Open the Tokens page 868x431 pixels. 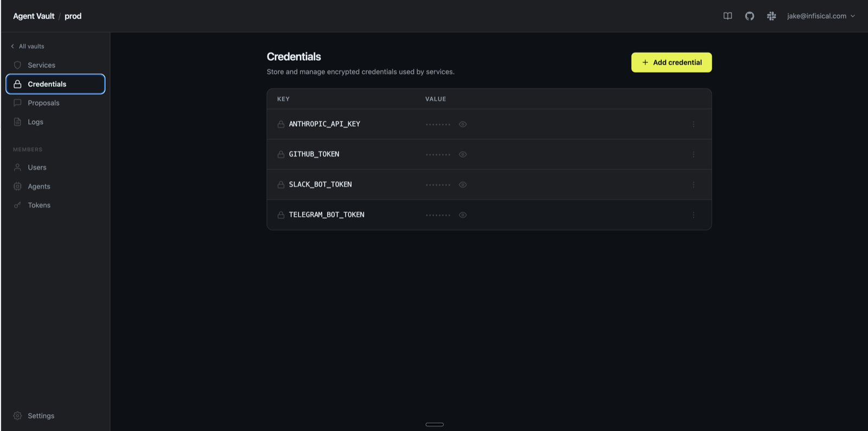[x=55, y=205]
